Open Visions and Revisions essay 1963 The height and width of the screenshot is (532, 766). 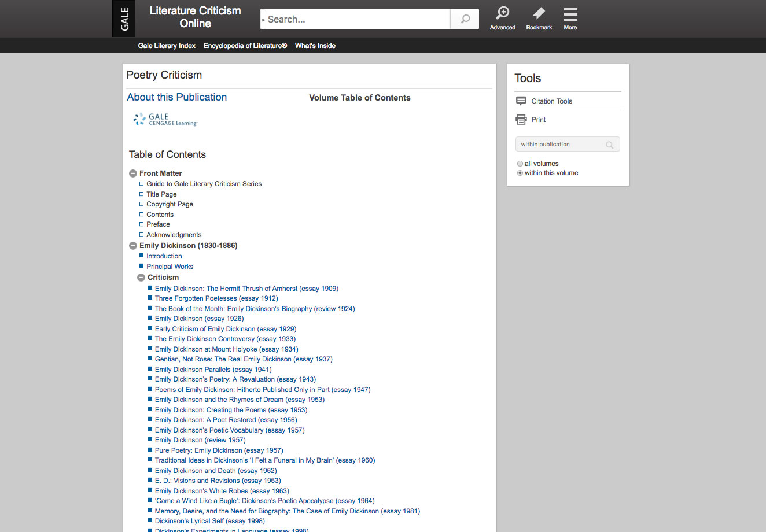[218, 481]
